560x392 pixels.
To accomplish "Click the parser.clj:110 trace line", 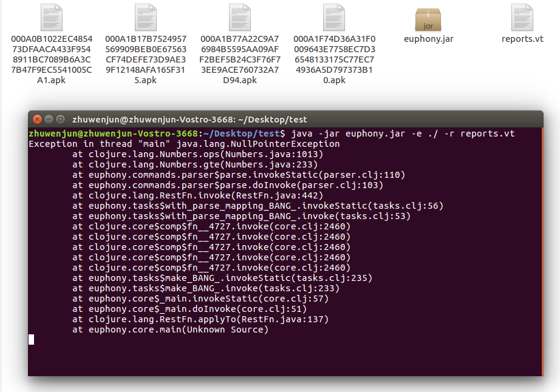I will click(x=239, y=175).
